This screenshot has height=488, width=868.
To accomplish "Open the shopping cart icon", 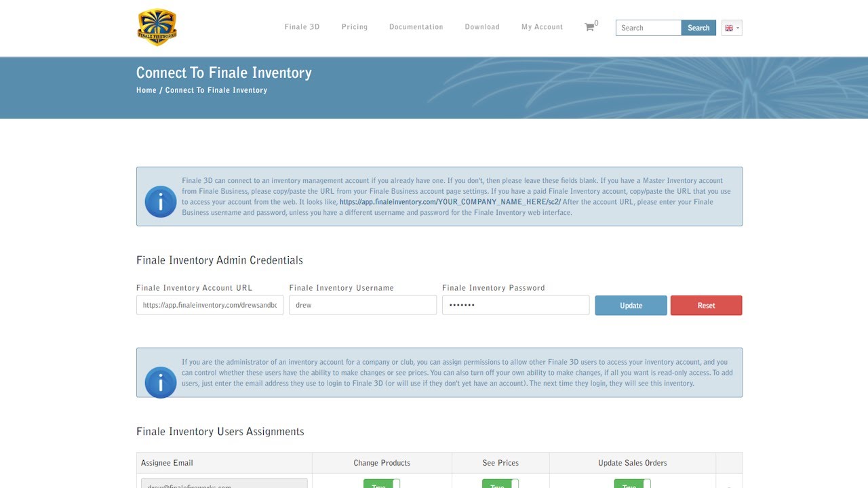I will [x=589, y=27].
